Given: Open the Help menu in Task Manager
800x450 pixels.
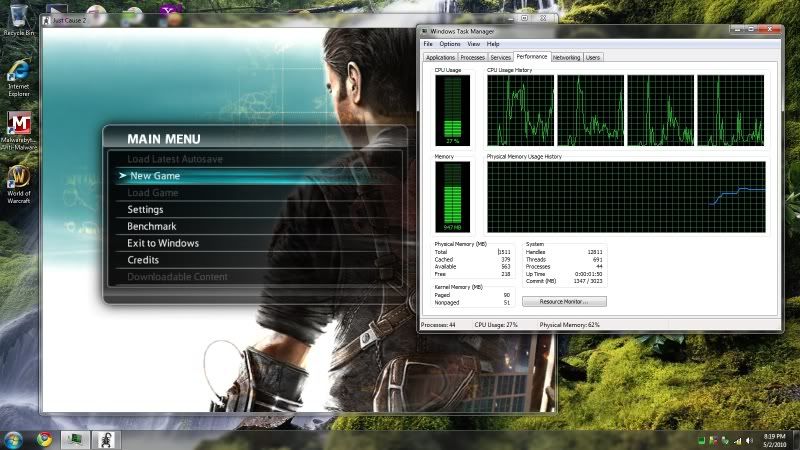Looking at the screenshot, I should pos(492,44).
